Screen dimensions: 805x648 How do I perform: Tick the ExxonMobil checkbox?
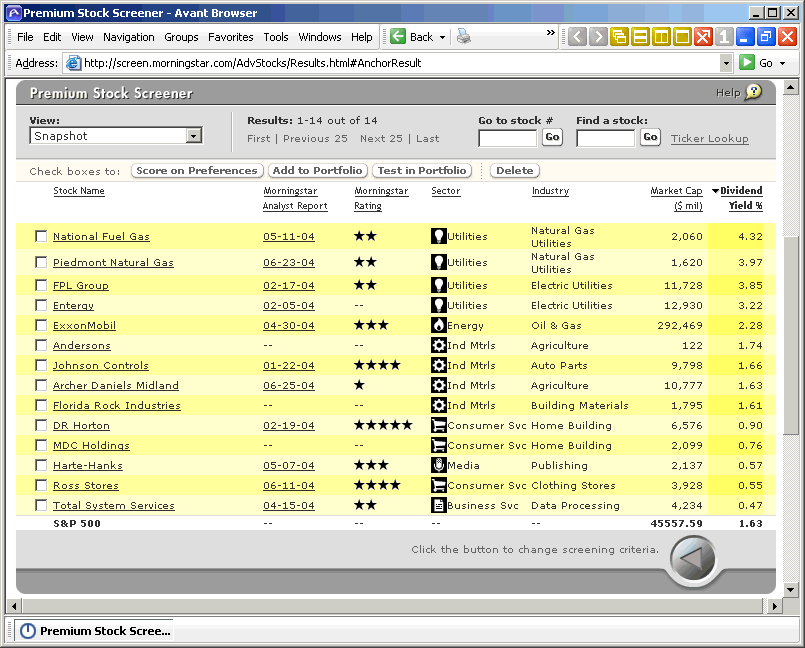41,326
